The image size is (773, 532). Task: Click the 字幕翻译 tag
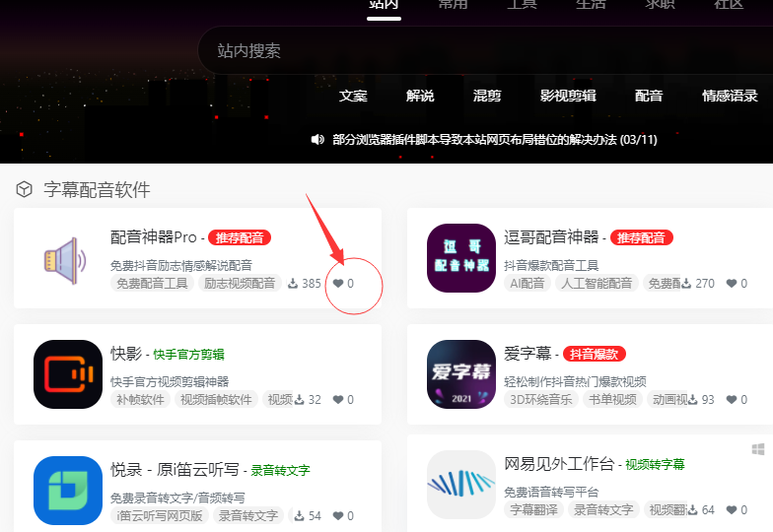(x=534, y=510)
